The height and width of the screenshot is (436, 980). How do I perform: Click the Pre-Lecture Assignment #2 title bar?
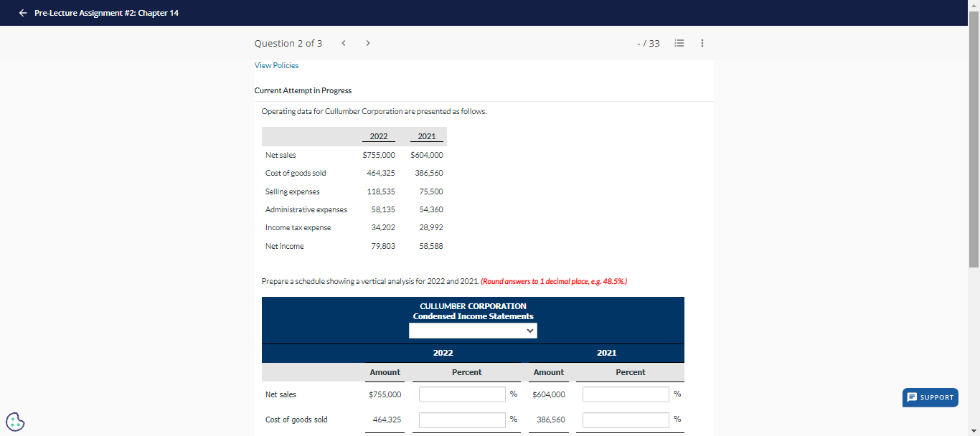tap(106, 12)
